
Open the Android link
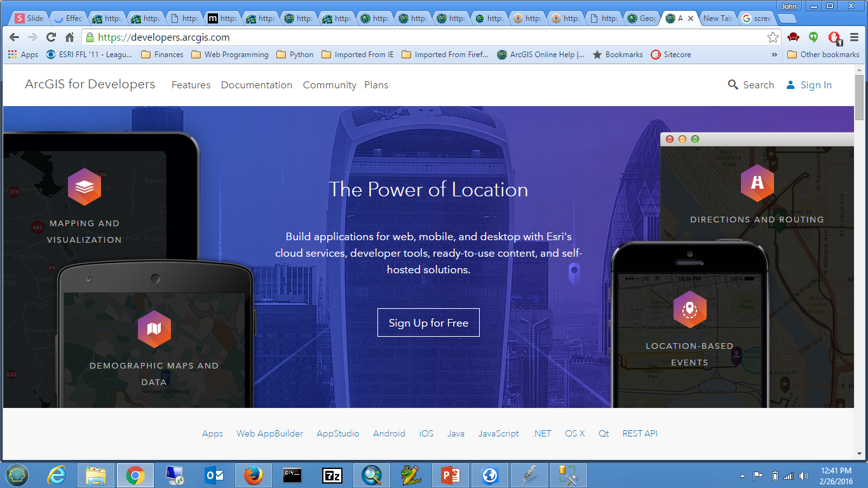(389, 433)
